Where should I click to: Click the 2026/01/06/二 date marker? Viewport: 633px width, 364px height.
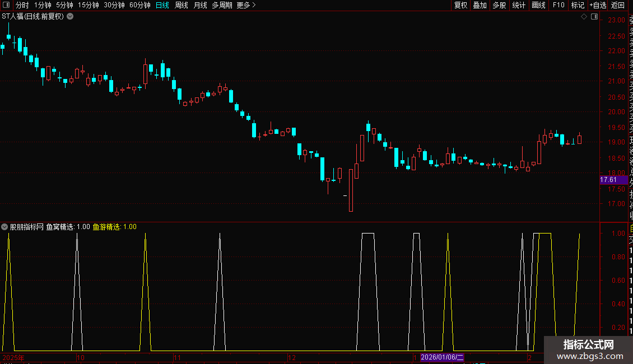tap(442, 357)
